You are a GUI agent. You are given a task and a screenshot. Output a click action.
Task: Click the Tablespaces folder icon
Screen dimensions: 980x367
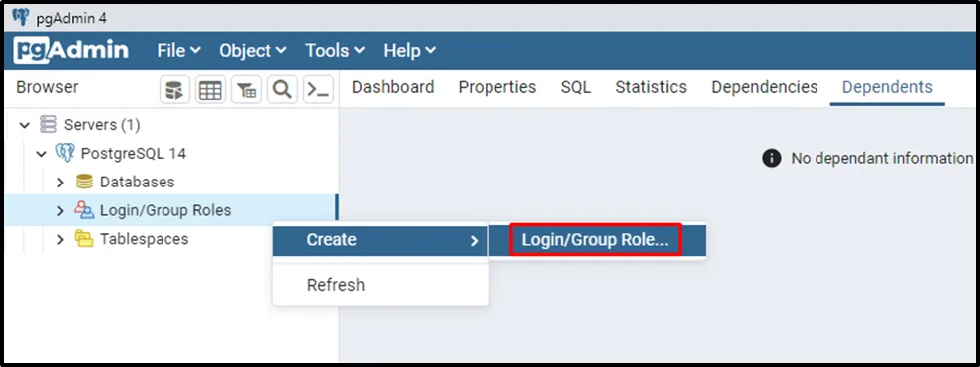click(x=84, y=238)
